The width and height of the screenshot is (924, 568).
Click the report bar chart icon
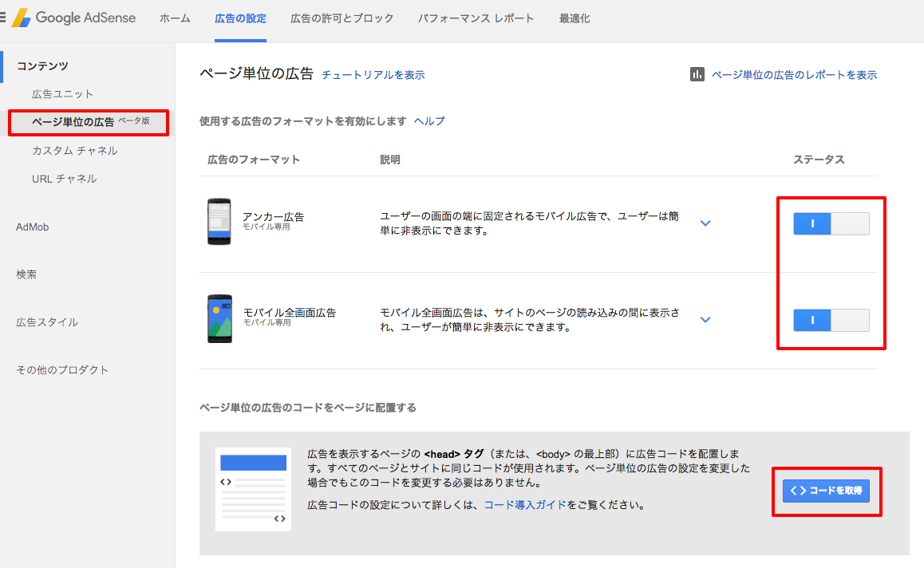tap(697, 74)
